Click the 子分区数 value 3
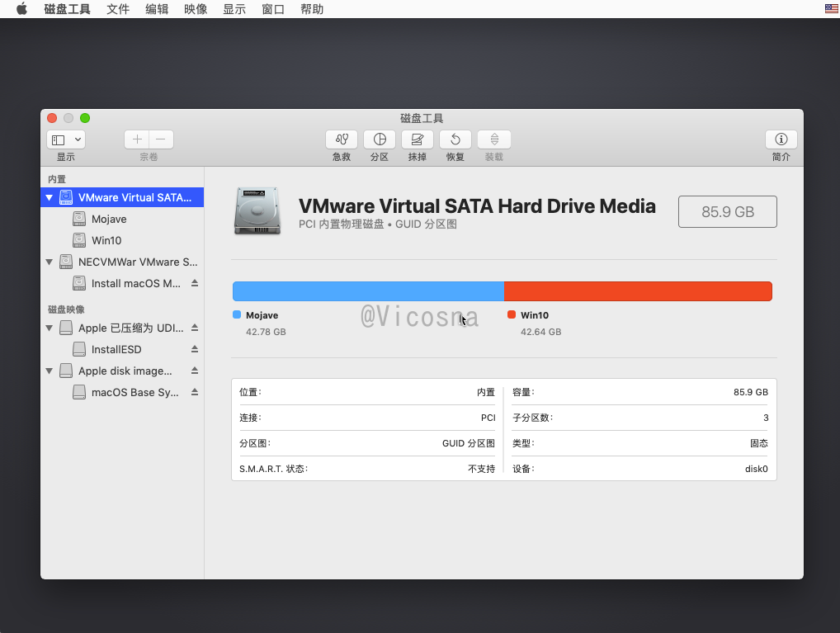This screenshot has height=633, width=840. [x=766, y=418]
